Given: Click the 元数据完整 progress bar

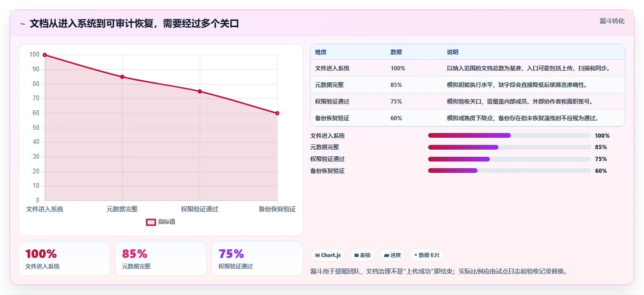Looking at the screenshot, I should click(509, 147).
